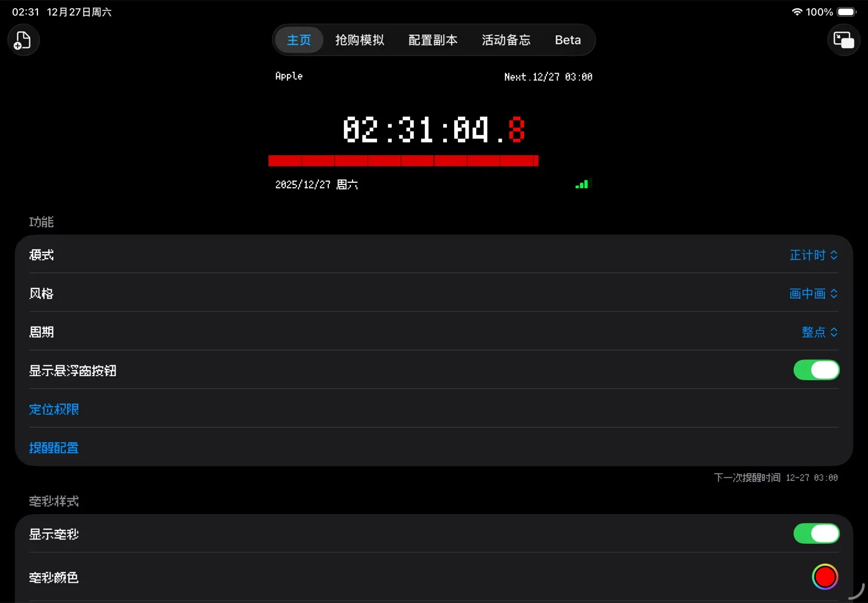Image resolution: width=868 pixels, height=603 pixels.
Task: Tap the Apple source label
Action: pyautogui.click(x=289, y=76)
